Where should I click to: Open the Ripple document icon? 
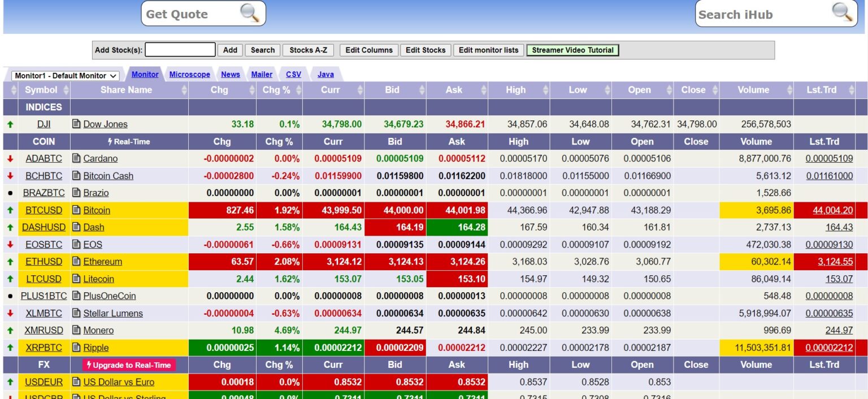[x=76, y=348]
